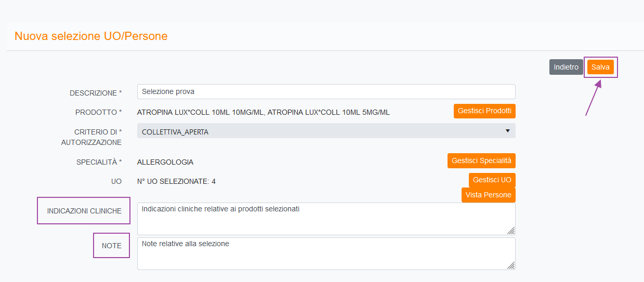Click the dropdown arrow next to COLLETTIVA_APERTA
644x282 pixels.
(x=507, y=131)
